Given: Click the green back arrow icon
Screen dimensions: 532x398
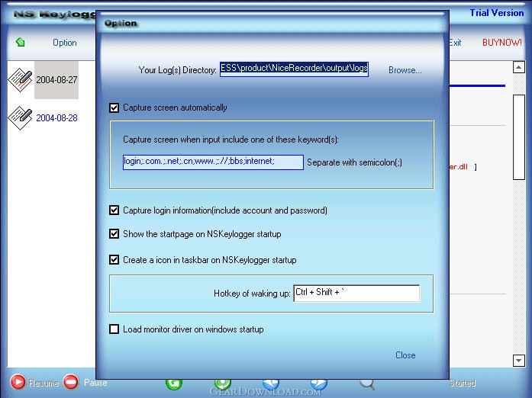Looking at the screenshot, I should pos(21,43).
